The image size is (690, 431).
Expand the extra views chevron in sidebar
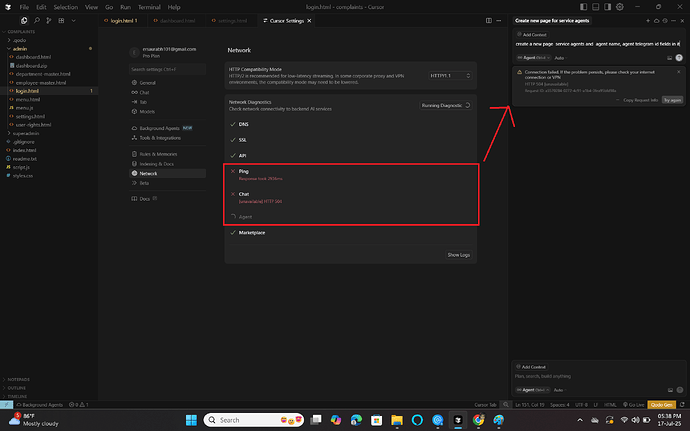click(73, 21)
